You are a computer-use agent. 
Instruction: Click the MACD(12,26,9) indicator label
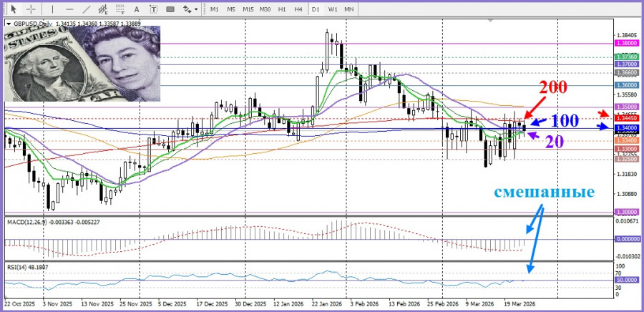[x=27, y=222]
